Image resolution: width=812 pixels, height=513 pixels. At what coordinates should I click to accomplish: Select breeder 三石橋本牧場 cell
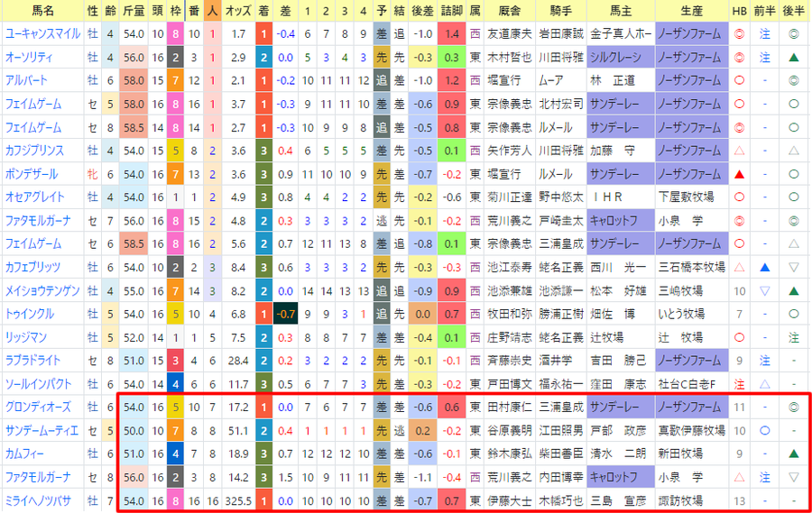click(x=691, y=267)
